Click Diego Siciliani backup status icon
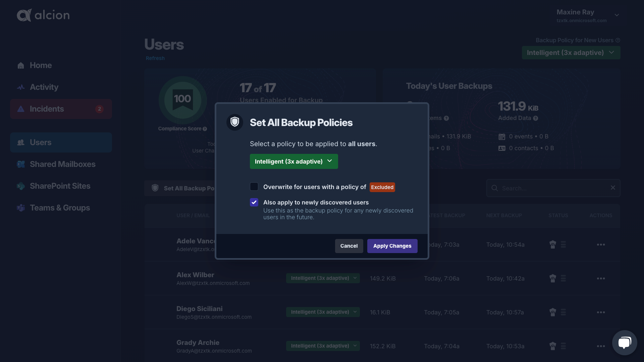644x362 pixels. tap(553, 312)
